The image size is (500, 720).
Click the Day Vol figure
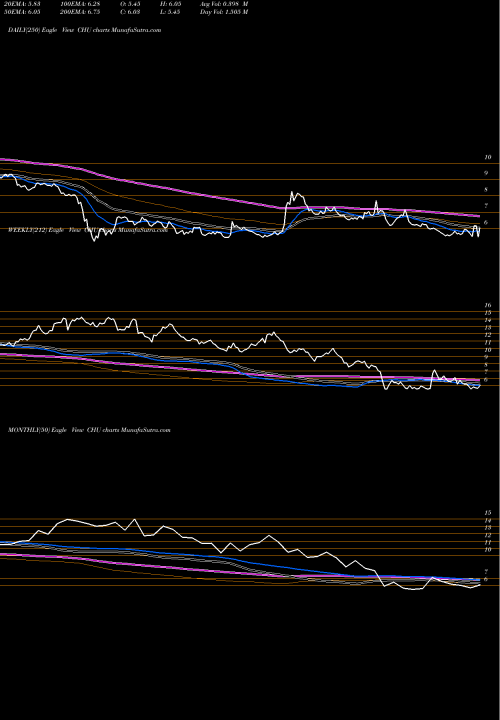(224, 12)
